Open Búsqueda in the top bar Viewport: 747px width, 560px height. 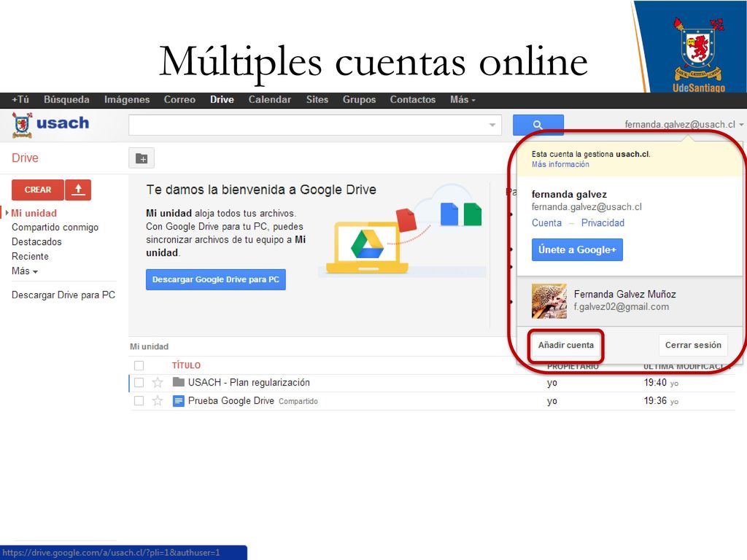coord(66,99)
